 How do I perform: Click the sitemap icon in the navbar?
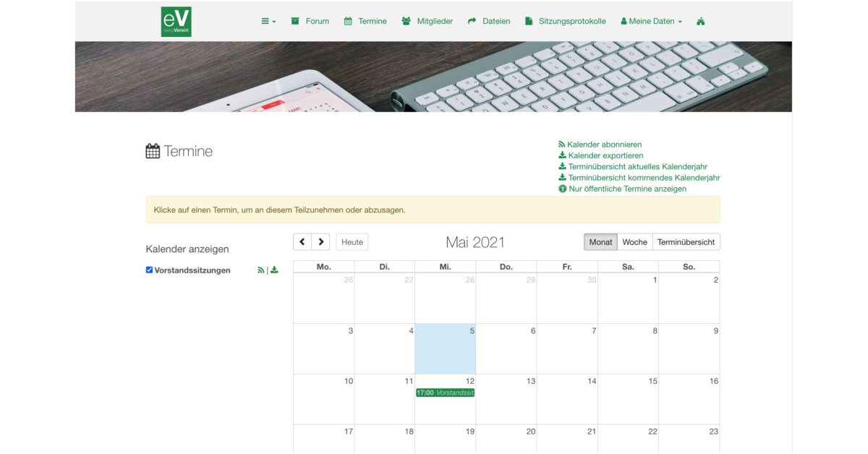pos(700,22)
